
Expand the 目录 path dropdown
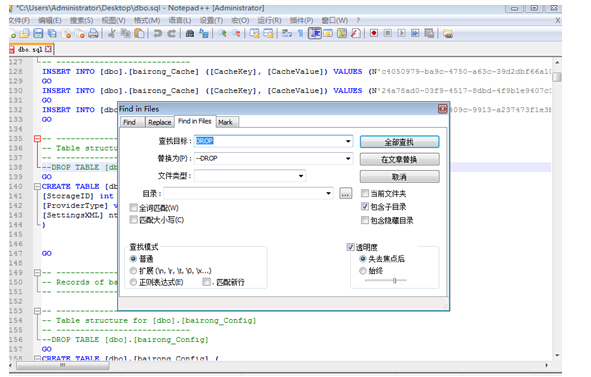tap(328, 193)
